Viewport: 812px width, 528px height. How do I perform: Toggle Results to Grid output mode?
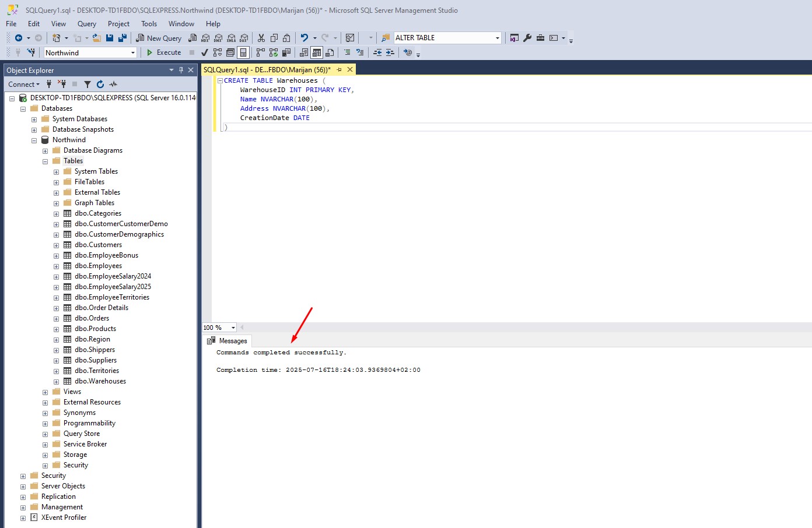tap(317, 52)
